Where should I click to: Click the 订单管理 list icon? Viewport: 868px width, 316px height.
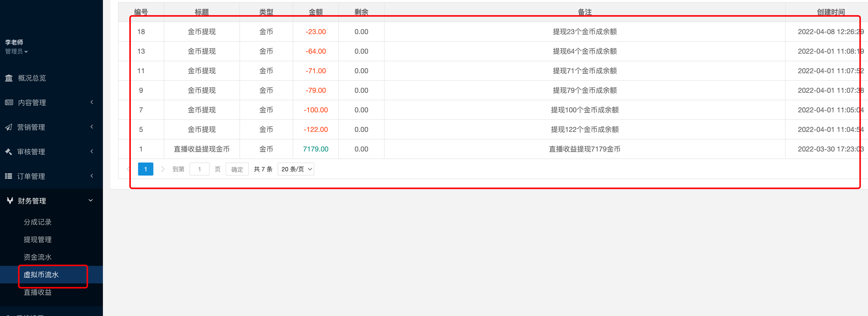pyautogui.click(x=9, y=176)
